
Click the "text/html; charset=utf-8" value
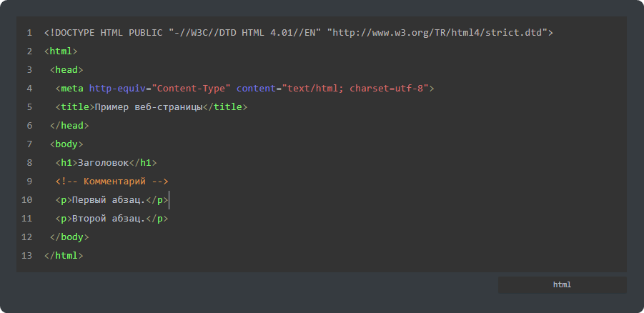point(355,89)
